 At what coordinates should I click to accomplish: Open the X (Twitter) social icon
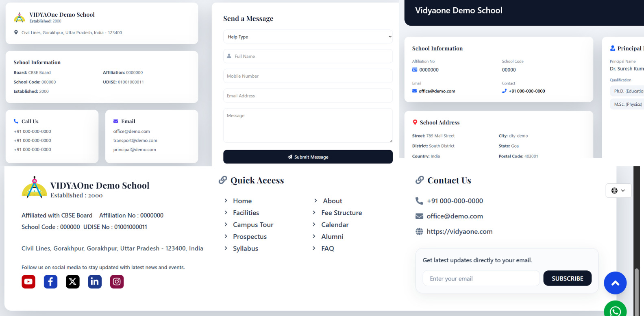[73, 281]
